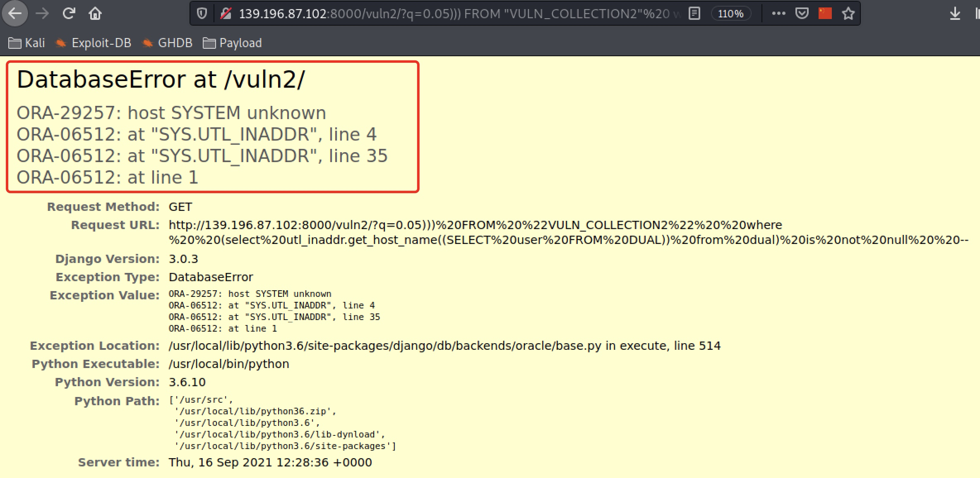Click the insecure connection lock icon

(x=226, y=14)
